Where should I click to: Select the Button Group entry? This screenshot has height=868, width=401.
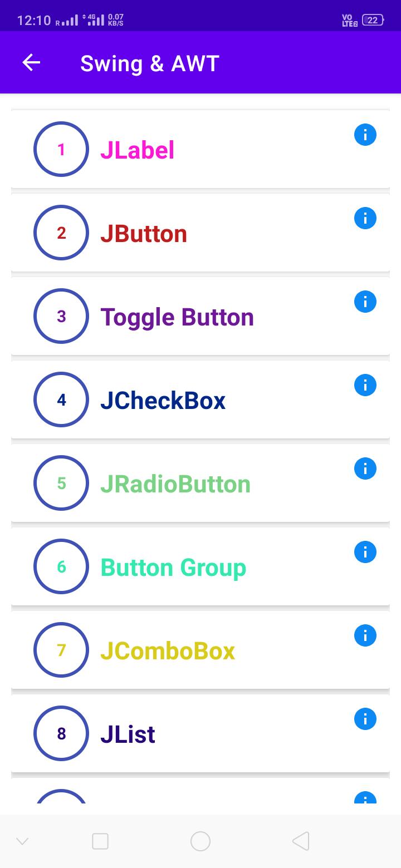tap(200, 566)
